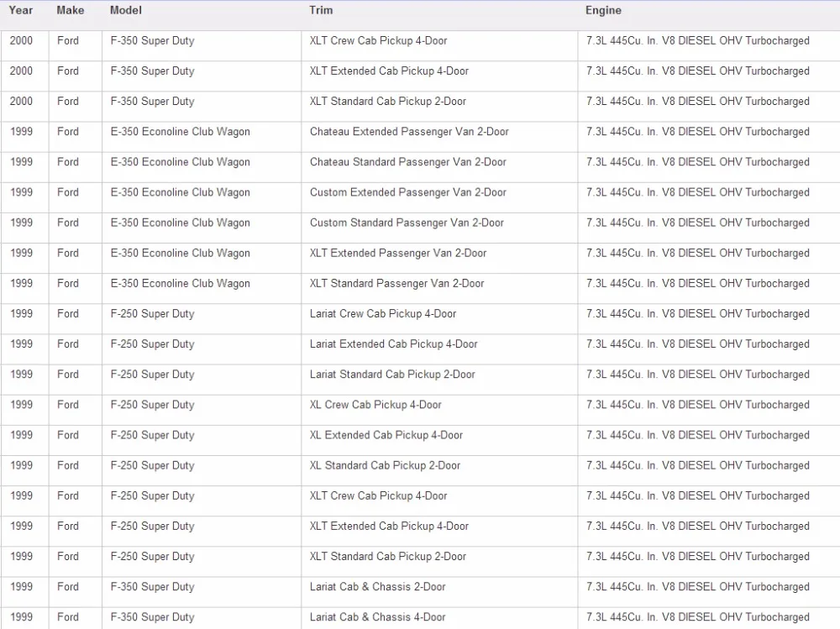Select trim 'Lariat Standard Cab Pickup 2-Door'
The height and width of the screenshot is (629, 840).
coord(392,375)
